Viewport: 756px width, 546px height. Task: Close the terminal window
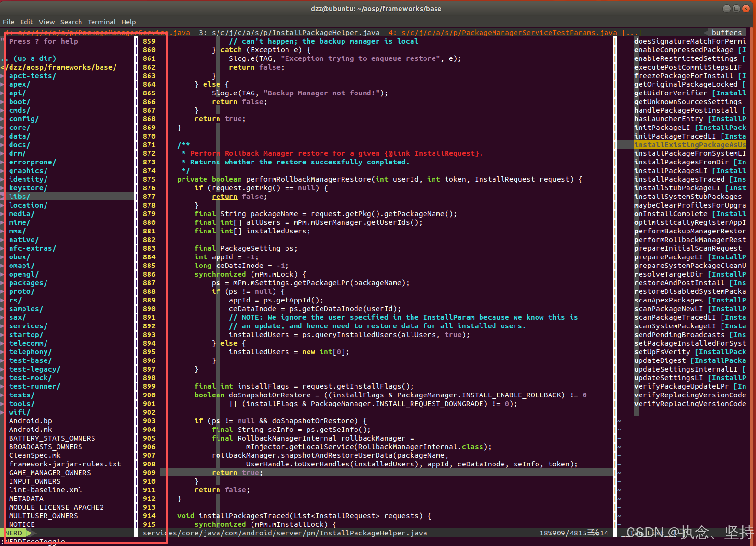(746, 8)
